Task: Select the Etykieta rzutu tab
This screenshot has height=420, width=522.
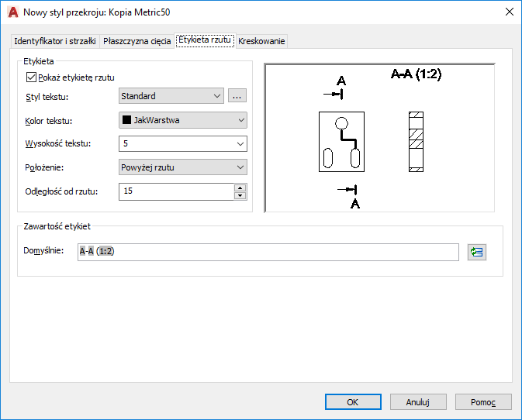Action: 206,40
